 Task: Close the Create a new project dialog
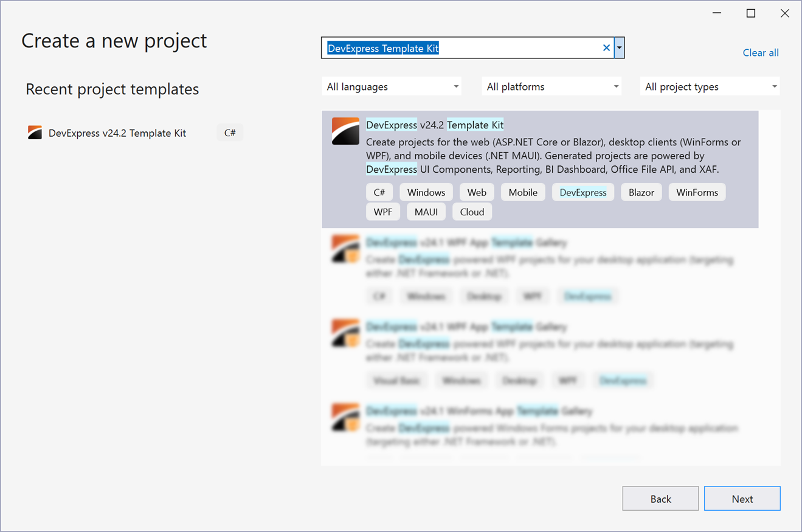785,13
